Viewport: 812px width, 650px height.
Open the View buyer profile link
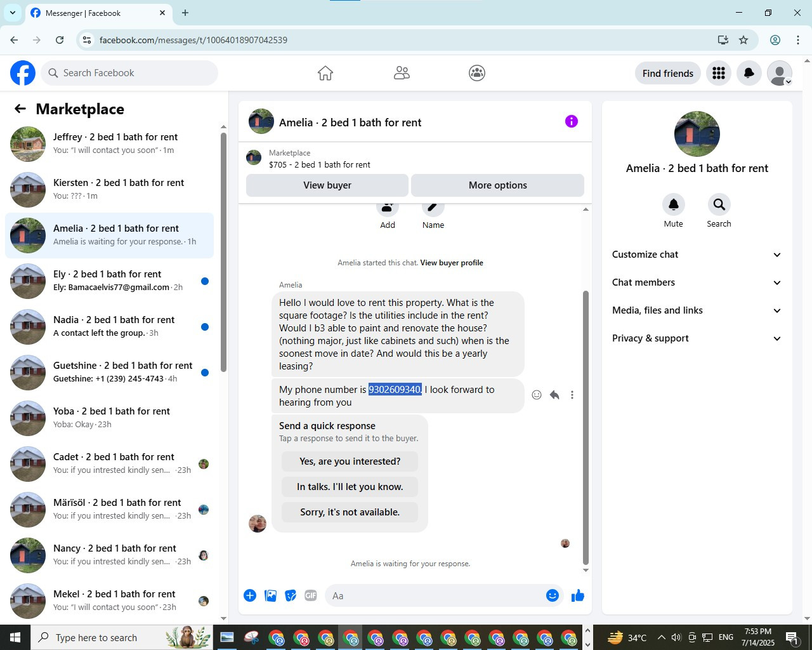point(452,263)
